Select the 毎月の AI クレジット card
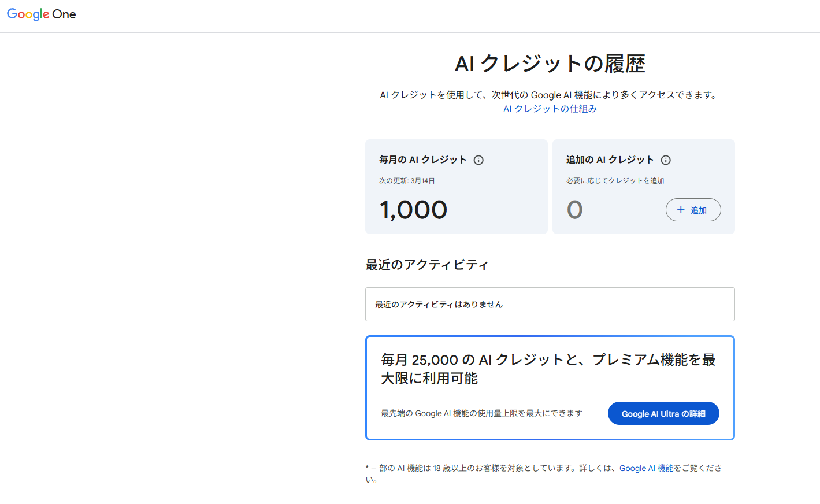Image resolution: width=820 pixels, height=504 pixels. [x=456, y=186]
